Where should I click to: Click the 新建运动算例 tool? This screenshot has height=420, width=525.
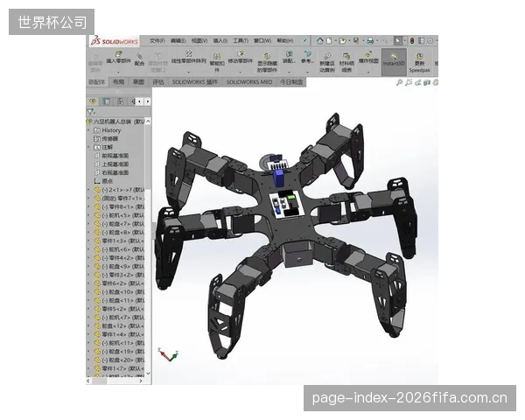(x=327, y=63)
